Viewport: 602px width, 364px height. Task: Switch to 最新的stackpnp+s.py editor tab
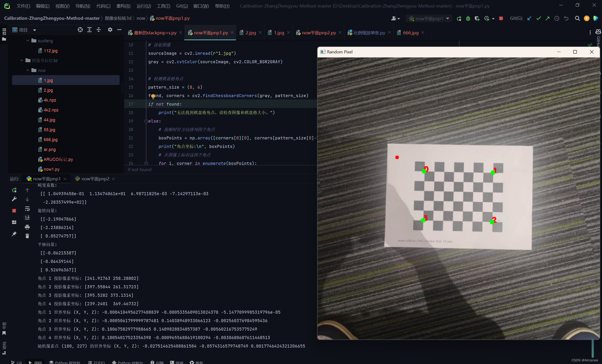click(x=155, y=33)
